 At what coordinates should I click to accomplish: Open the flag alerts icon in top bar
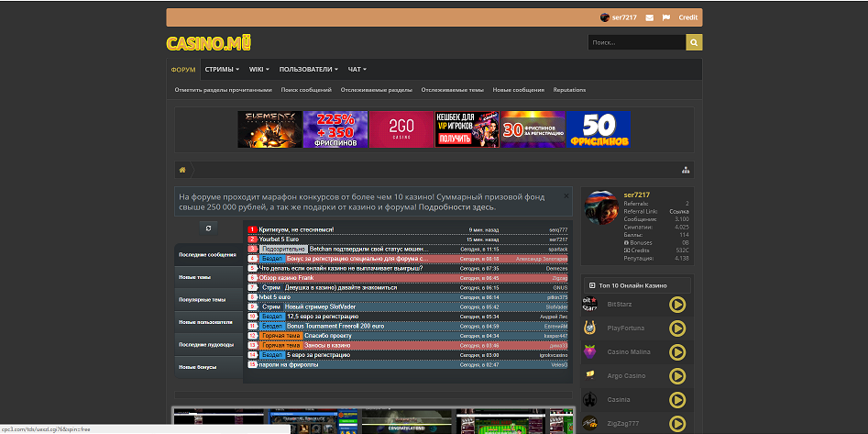pos(666,17)
